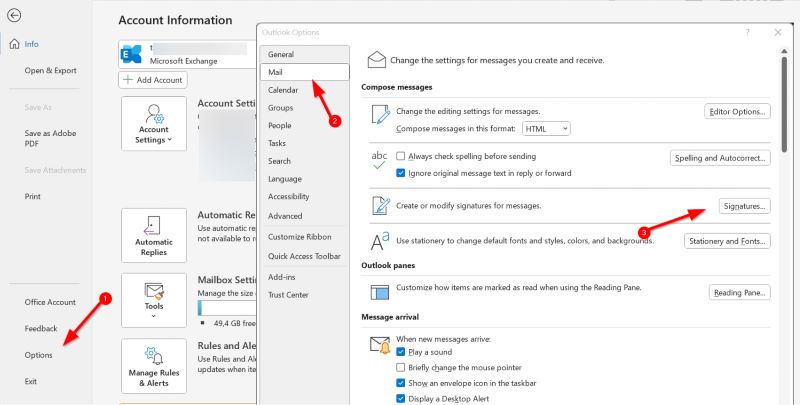
Task: Select the Calendar category in options
Action: (283, 90)
